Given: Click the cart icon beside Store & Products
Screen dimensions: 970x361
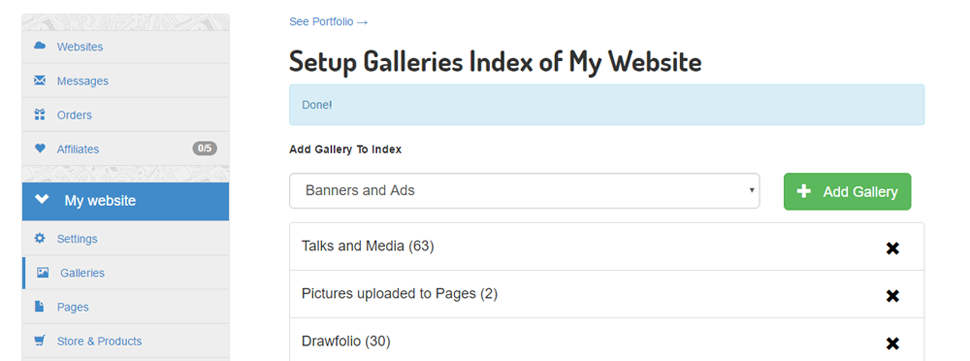Looking at the screenshot, I should (40, 341).
